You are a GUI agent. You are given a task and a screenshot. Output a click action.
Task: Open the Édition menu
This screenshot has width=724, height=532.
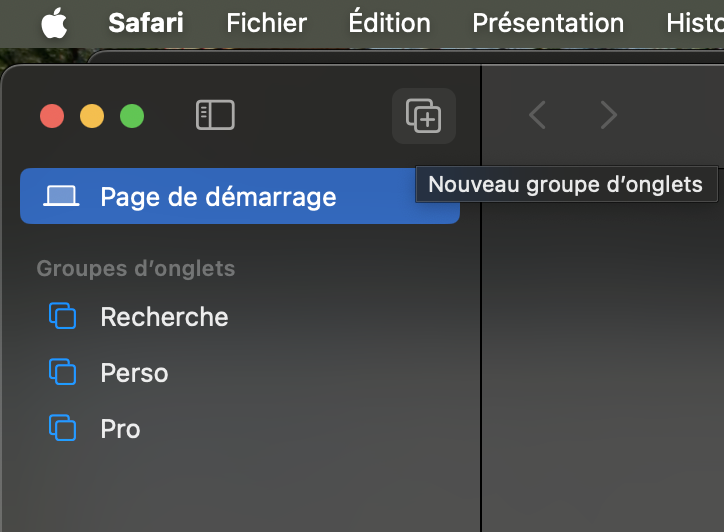click(x=389, y=23)
